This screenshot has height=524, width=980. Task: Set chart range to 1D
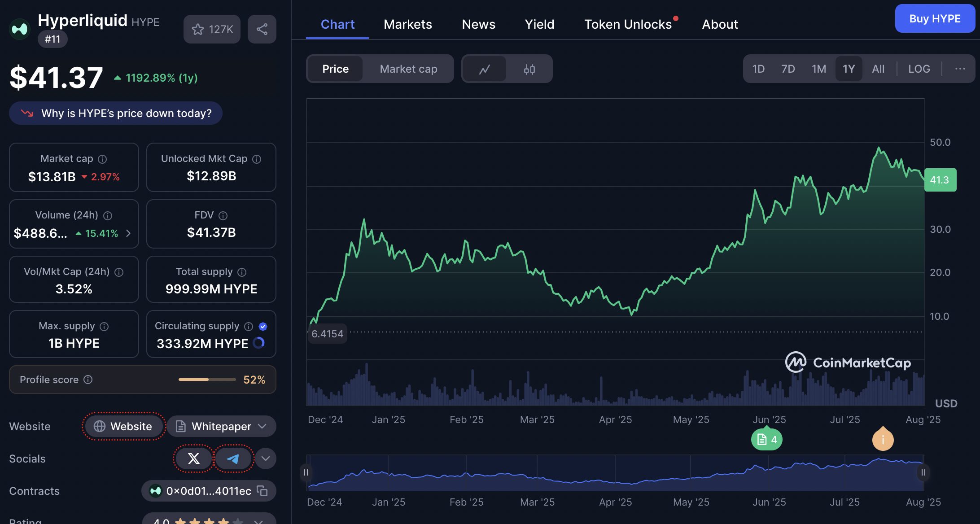coord(758,69)
